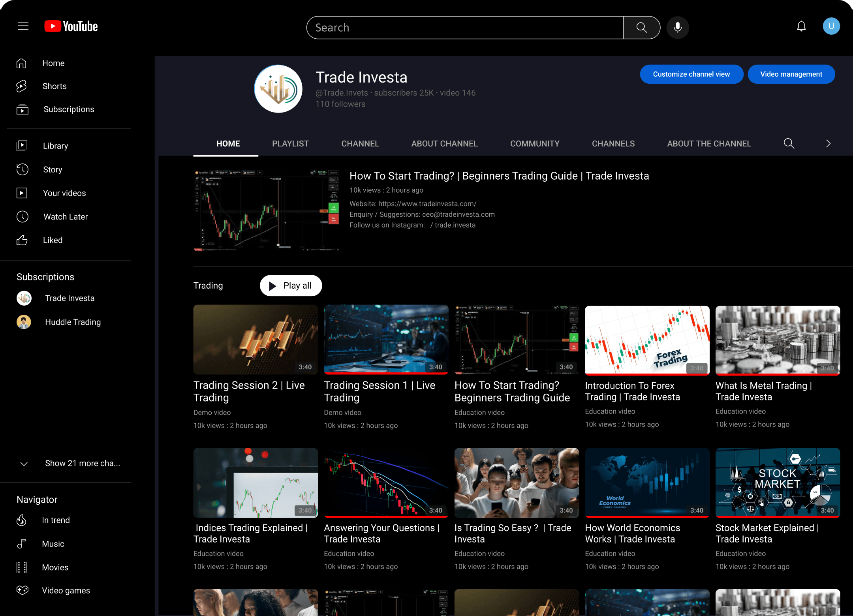Viewport: 853px width, 616px height.
Task: Click the In trend flame icon
Action: pyautogui.click(x=22, y=520)
